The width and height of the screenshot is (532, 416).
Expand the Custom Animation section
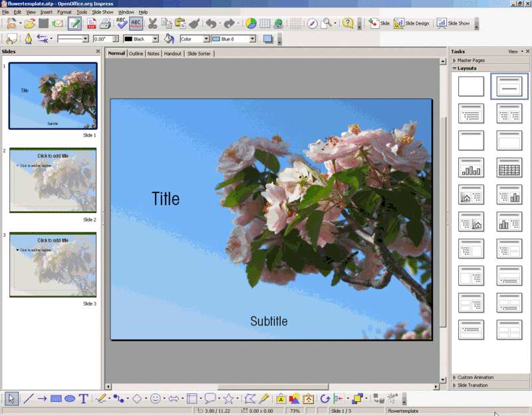point(490,377)
